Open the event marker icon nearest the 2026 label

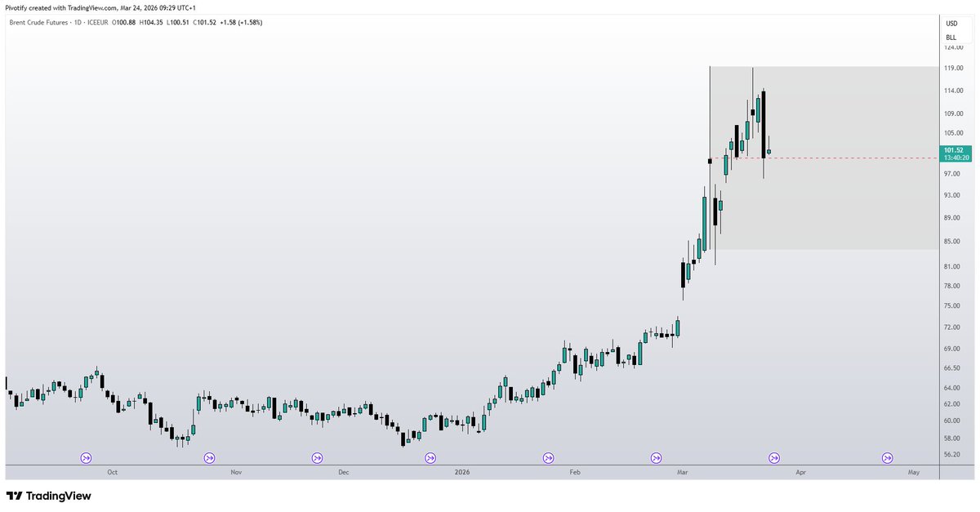click(x=430, y=458)
